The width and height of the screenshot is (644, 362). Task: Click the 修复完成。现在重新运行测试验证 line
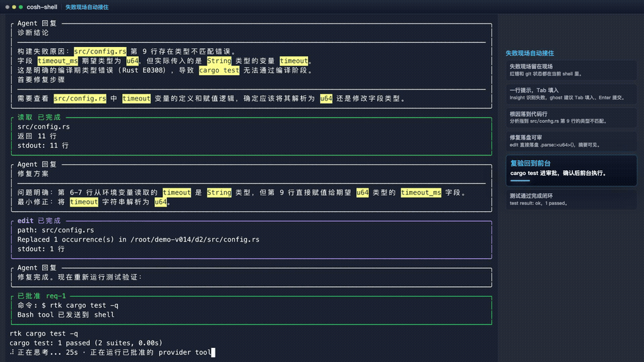click(x=80, y=278)
